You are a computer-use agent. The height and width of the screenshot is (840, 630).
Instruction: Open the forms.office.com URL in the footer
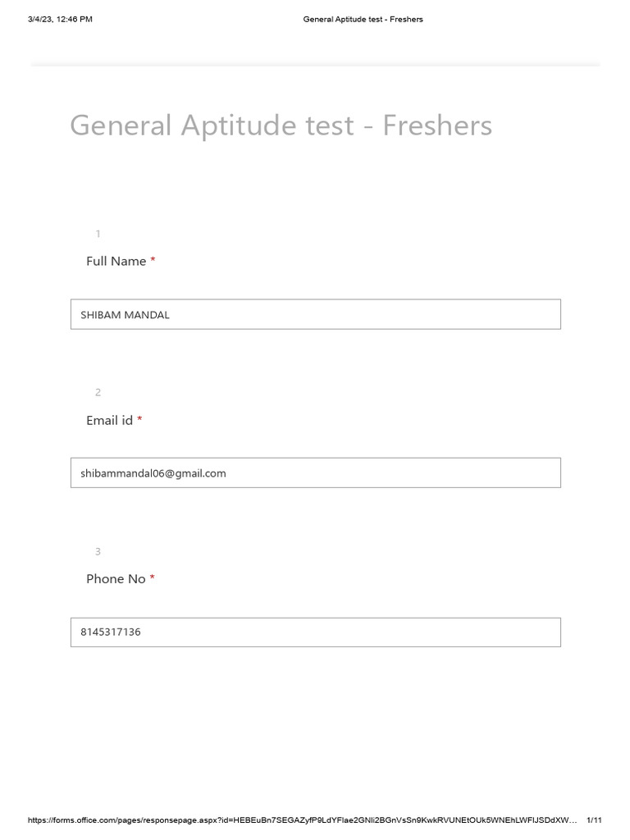[295, 820]
